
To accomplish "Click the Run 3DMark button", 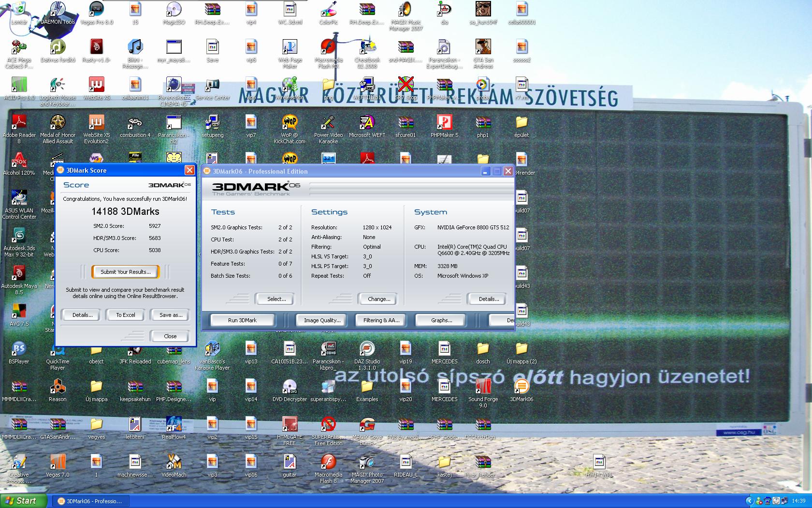I will click(242, 320).
